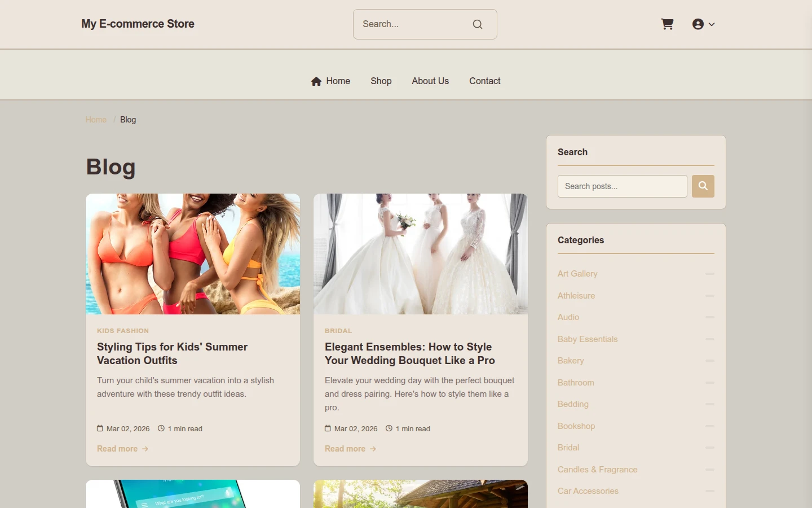Click the header search magnifier icon
Viewport: 812px width, 508px height.
pos(478,24)
